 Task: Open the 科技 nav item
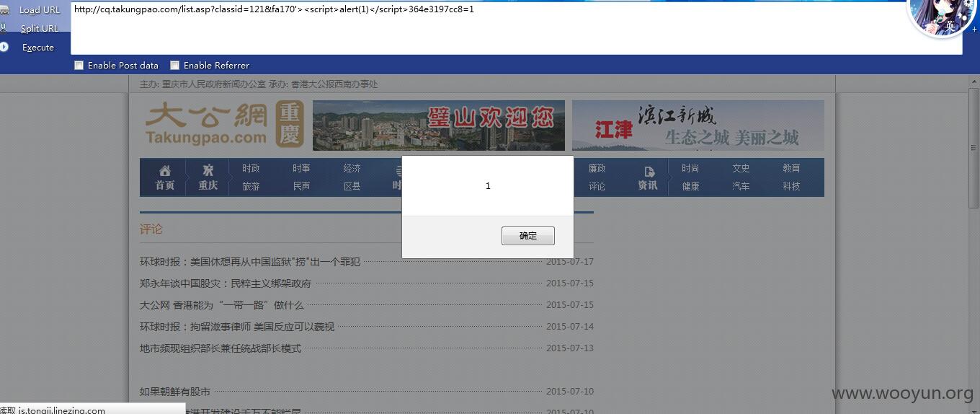791,186
